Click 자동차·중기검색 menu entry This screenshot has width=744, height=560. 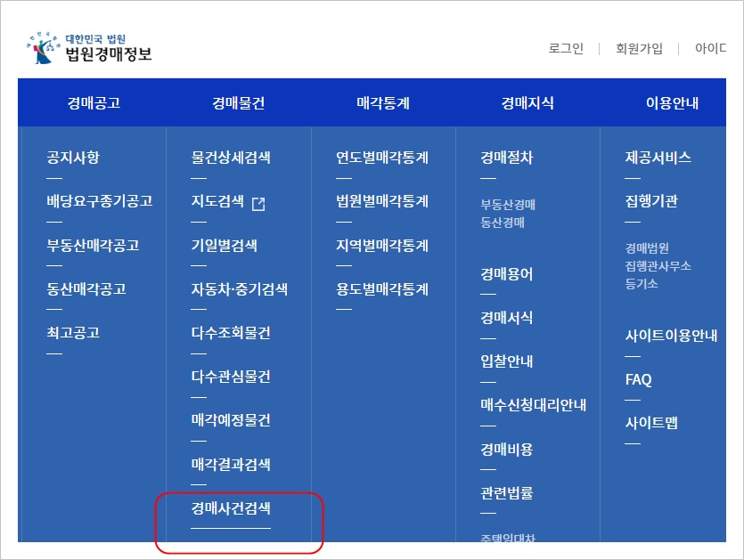(x=240, y=289)
